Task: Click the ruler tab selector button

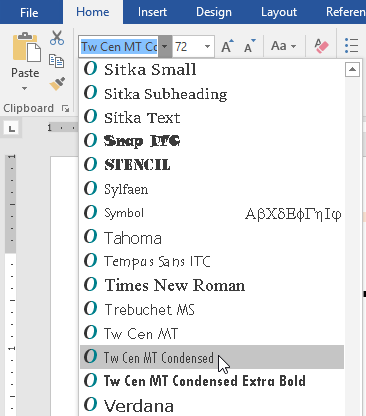Action: (x=12, y=128)
